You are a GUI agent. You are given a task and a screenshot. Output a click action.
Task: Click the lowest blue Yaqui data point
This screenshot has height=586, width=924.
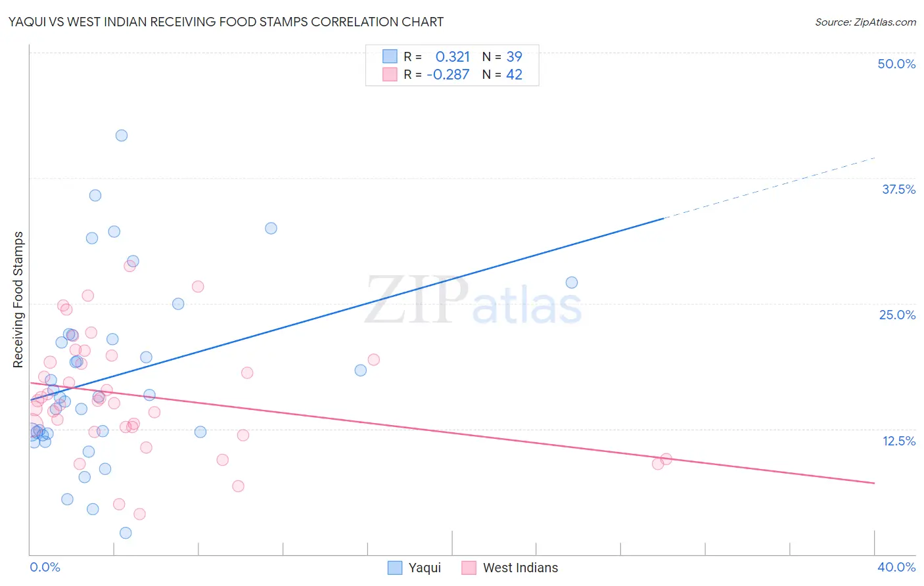[x=126, y=533]
